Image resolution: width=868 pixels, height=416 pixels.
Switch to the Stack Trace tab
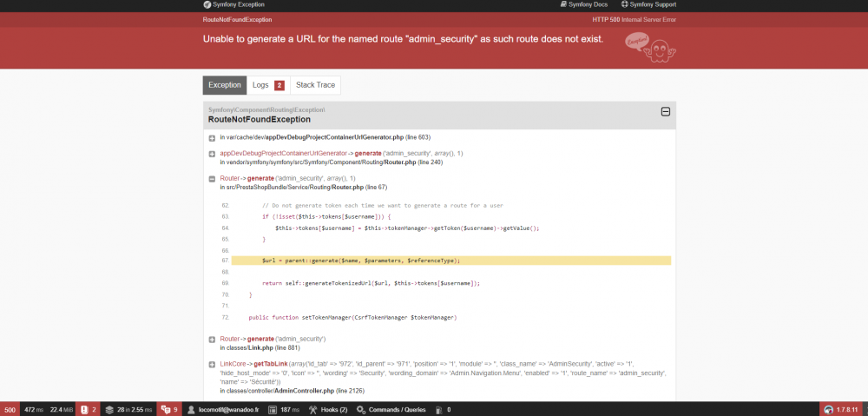[316, 85]
